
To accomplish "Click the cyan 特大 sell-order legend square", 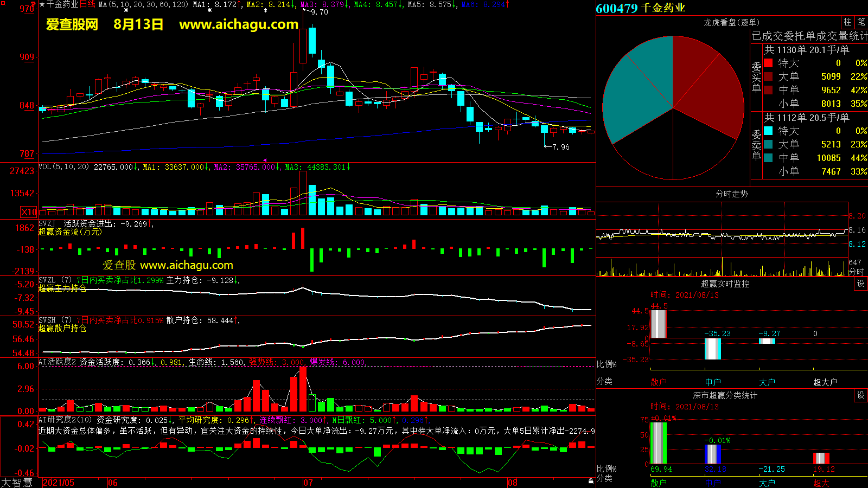I will [768, 131].
